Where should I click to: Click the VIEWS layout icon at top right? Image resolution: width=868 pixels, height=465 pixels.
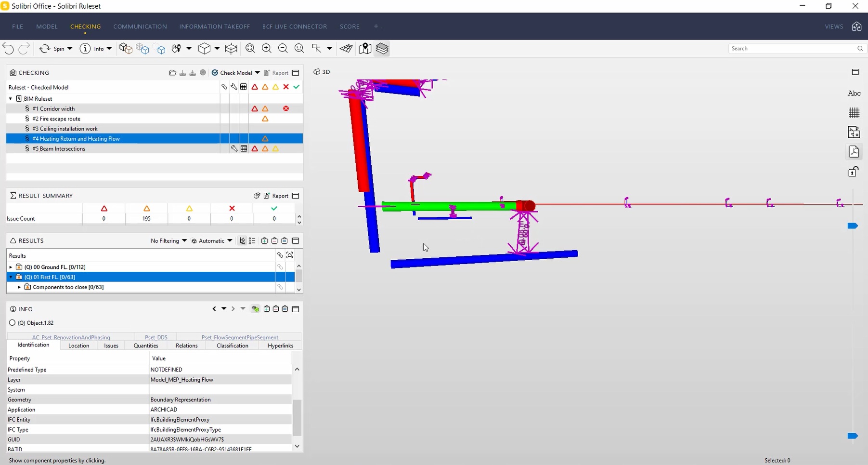(856, 27)
